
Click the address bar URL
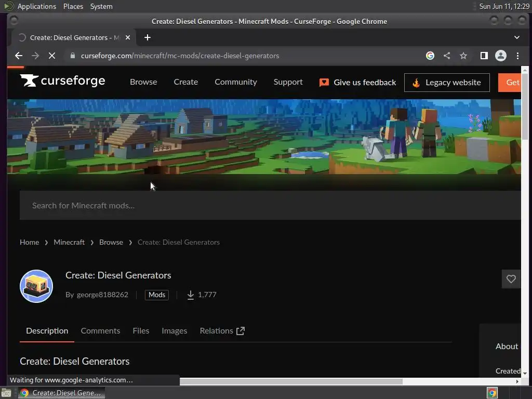pos(180,56)
